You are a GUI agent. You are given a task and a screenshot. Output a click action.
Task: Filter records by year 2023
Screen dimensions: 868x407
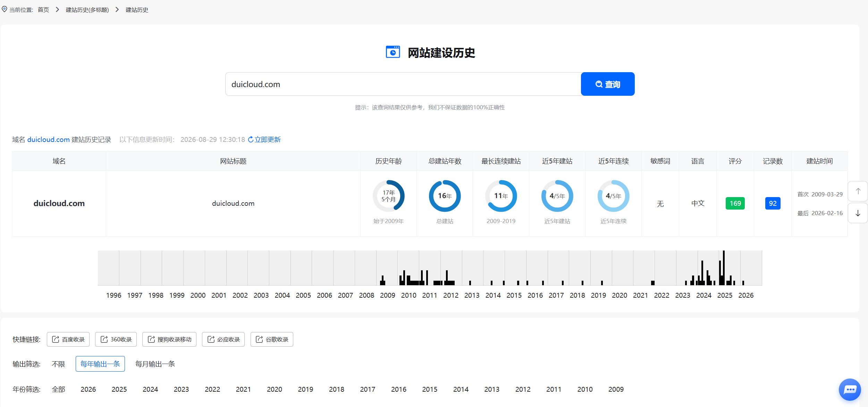tap(181, 389)
